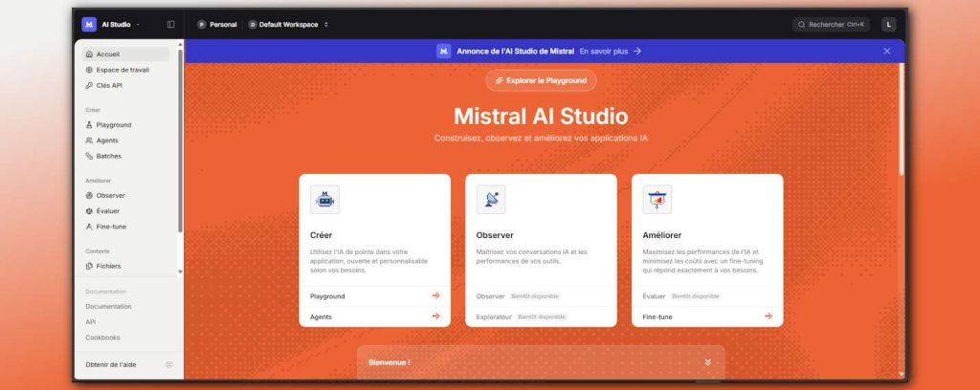
Task: Click the Créer card robot icon
Action: [x=325, y=200]
